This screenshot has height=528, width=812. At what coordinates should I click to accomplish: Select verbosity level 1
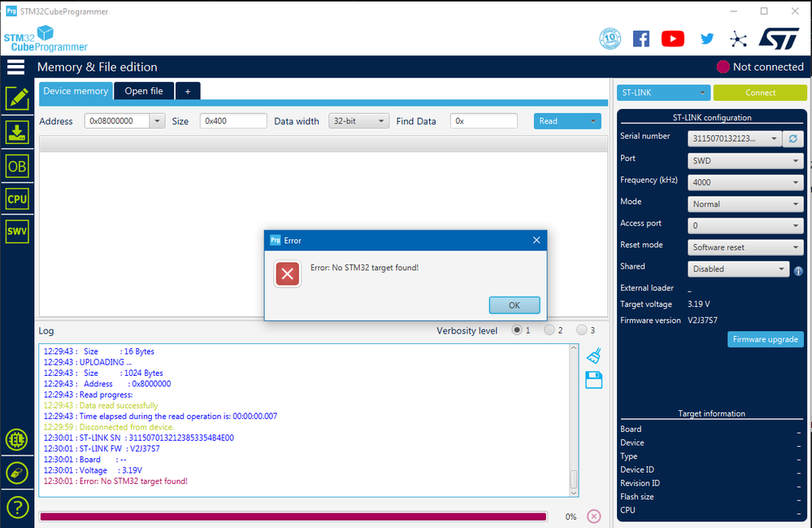pyautogui.click(x=517, y=330)
